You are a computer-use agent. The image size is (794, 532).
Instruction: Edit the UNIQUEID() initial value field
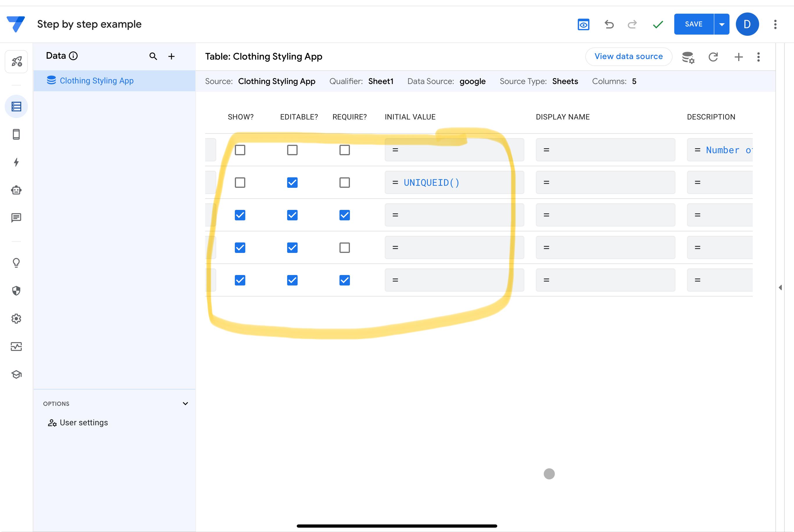point(454,183)
